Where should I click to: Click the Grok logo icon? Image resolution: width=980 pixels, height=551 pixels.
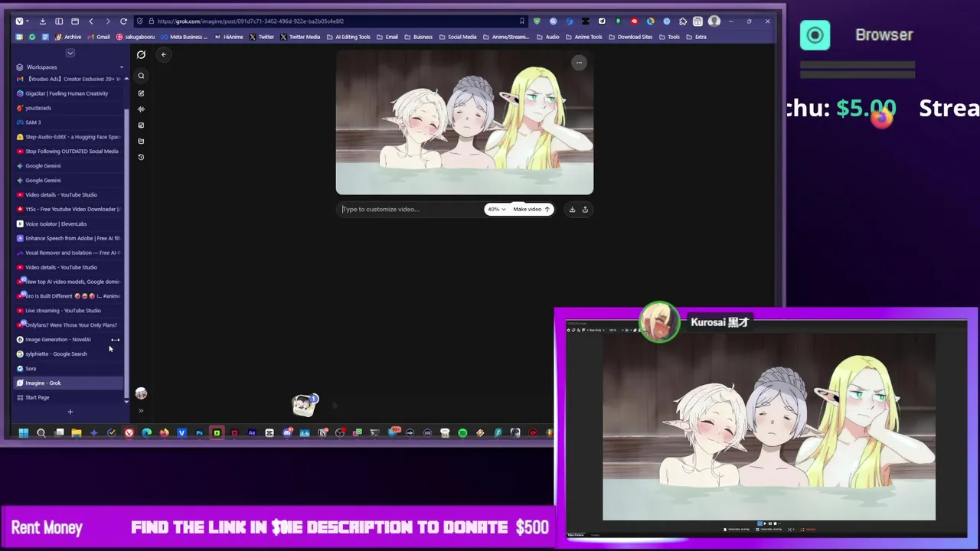coord(141,54)
